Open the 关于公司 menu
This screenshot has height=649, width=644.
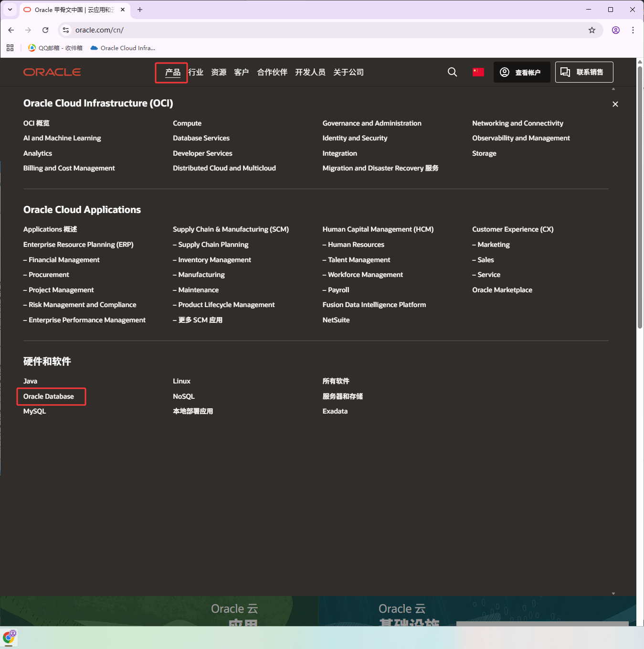point(348,72)
